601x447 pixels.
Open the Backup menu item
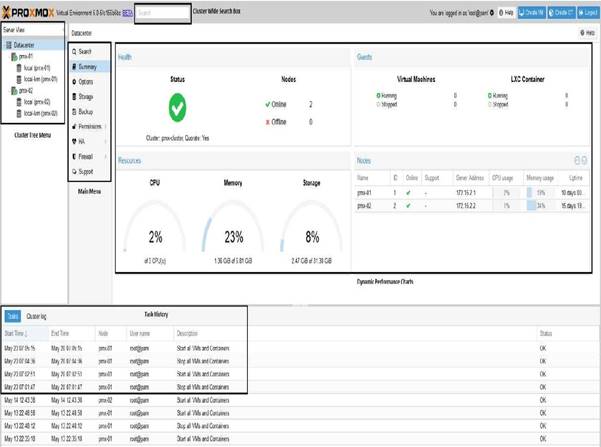(x=90, y=112)
